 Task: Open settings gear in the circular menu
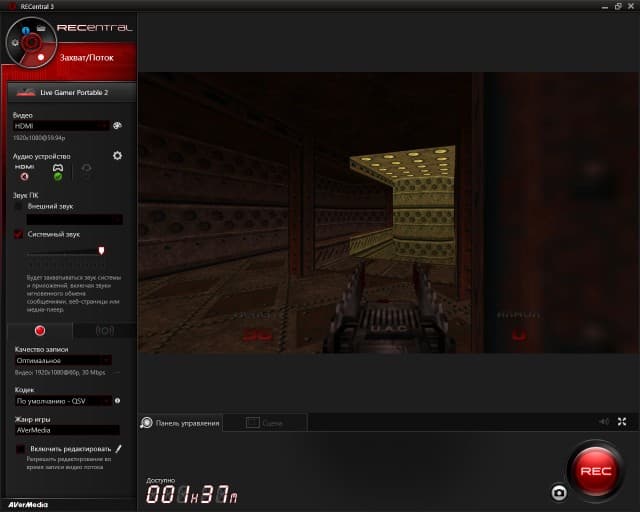pyautogui.click(x=15, y=42)
